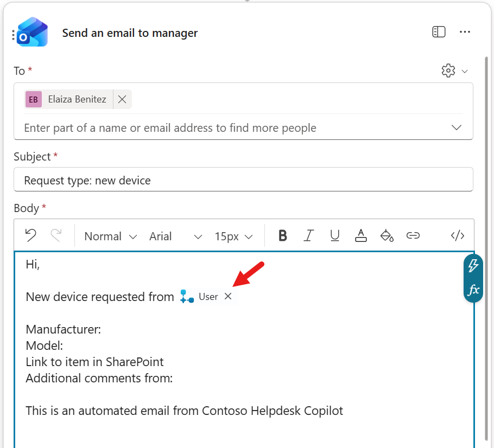This screenshot has width=494, height=448.
Task: Toggle underline formatting in the body editor
Action: tap(334, 235)
